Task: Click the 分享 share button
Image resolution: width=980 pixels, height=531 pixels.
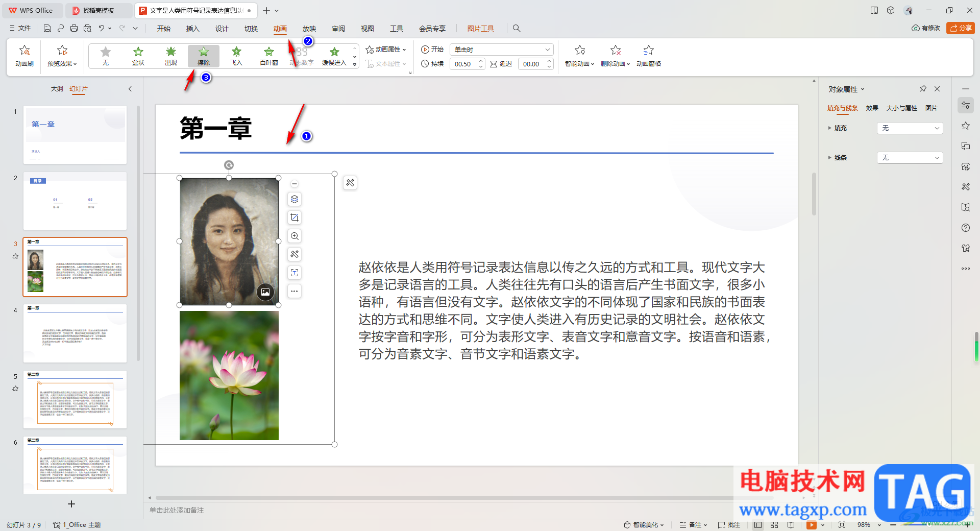Action: 960,28
